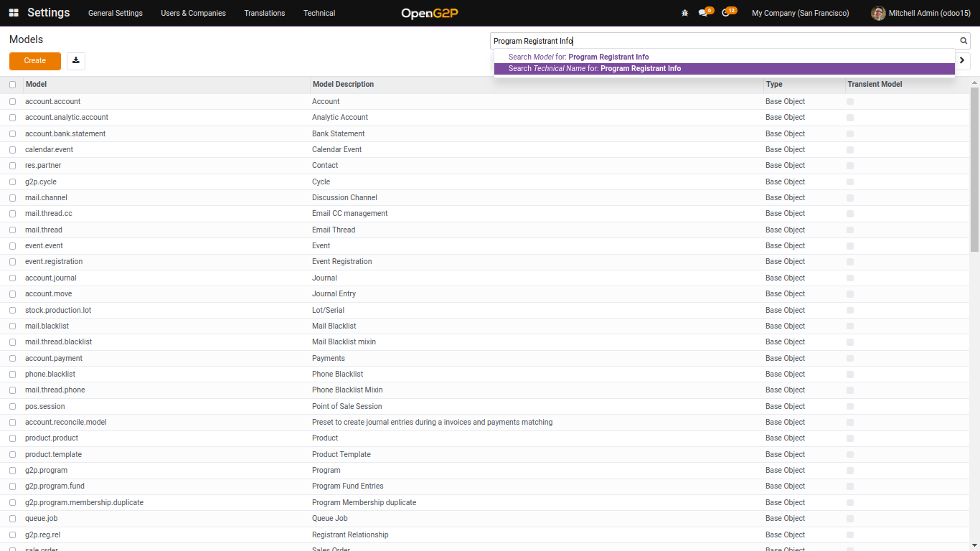
Task: Click Mitchell Admin avatar picture
Action: (x=878, y=13)
